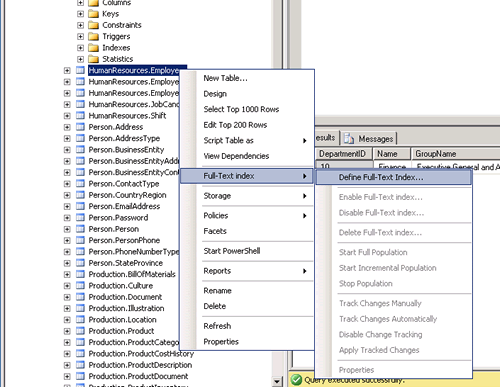The width and height of the screenshot is (500, 387).
Task: Click Define Full-Text Index submenu item
Action: pyautogui.click(x=394, y=177)
